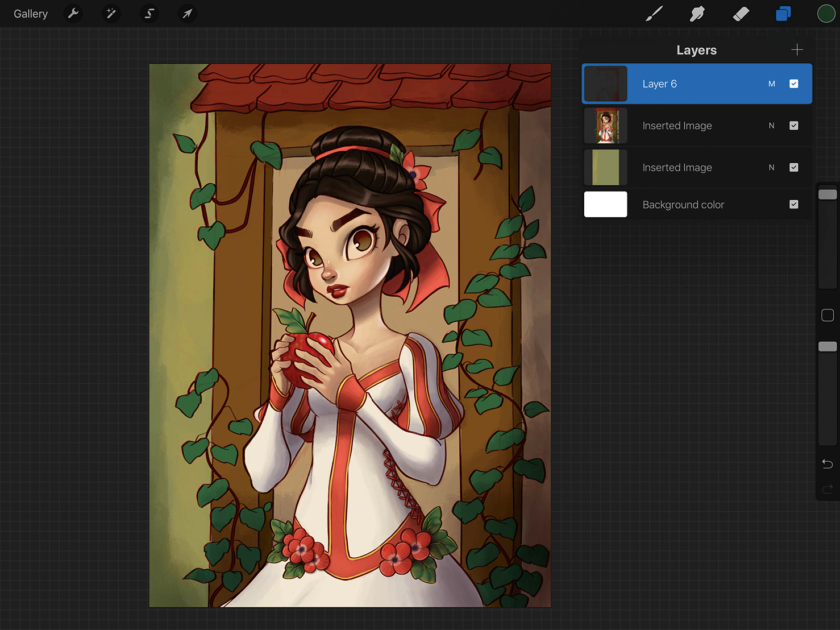Close the Layers panel via layers icon
Image resolution: width=840 pixels, height=630 pixels.
point(784,14)
